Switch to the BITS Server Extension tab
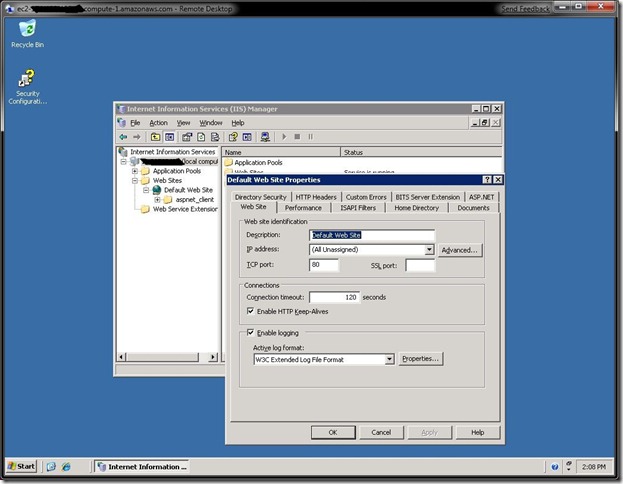The width and height of the screenshot is (623, 484). coord(428,197)
